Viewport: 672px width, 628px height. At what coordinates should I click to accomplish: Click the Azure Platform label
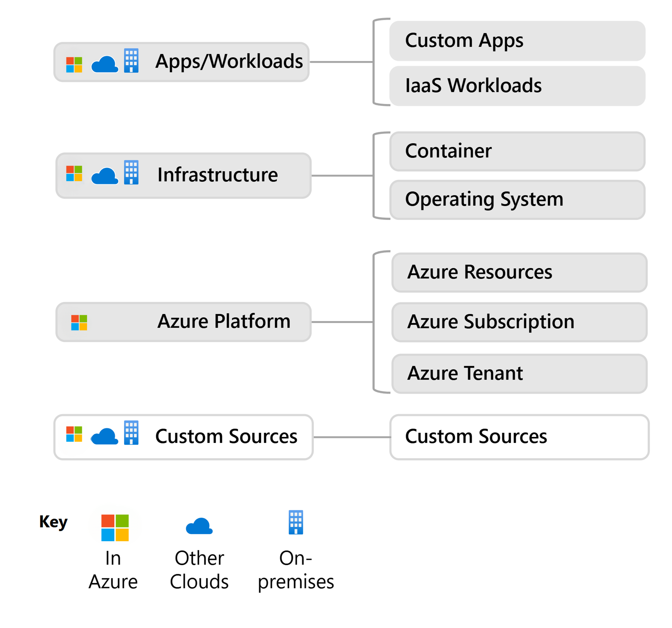pos(224,322)
